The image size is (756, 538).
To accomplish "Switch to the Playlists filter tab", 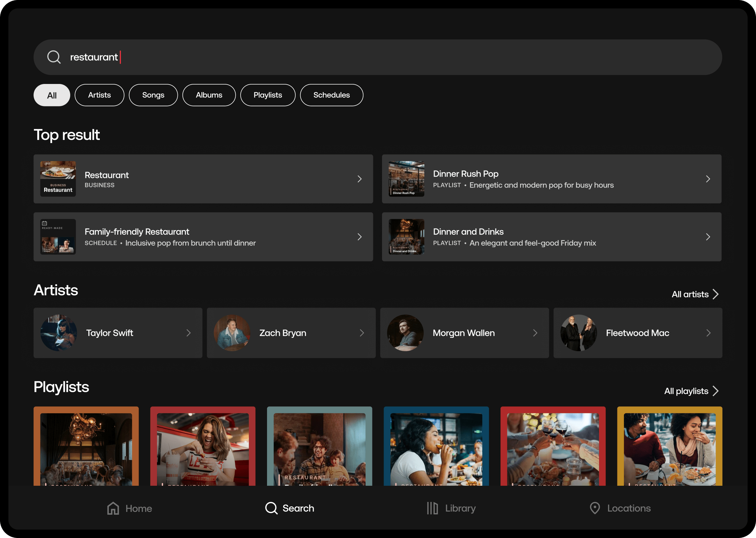I will [x=268, y=95].
